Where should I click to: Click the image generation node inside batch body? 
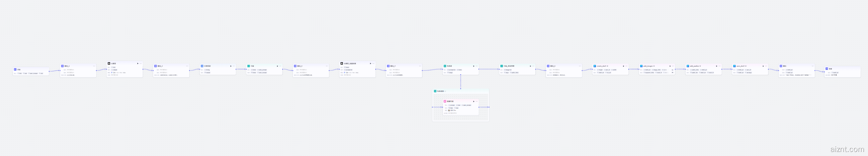(x=461, y=107)
